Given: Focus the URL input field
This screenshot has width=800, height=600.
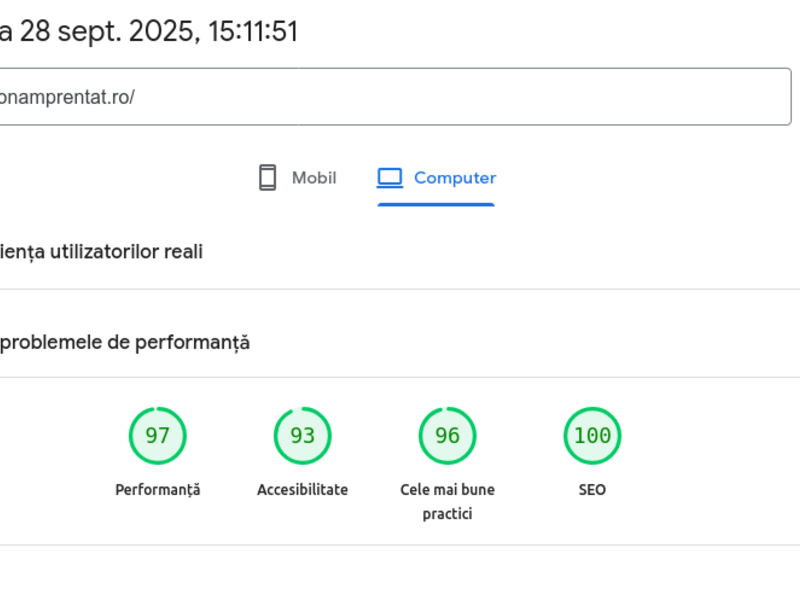Looking at the screenshot, I should [x=400, y=97].
